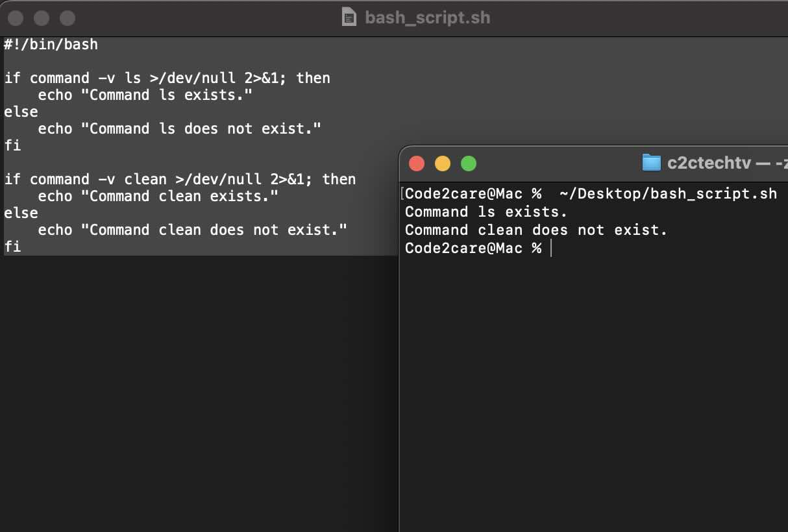Select the output line Command clean does not exist

pos(536,230)
